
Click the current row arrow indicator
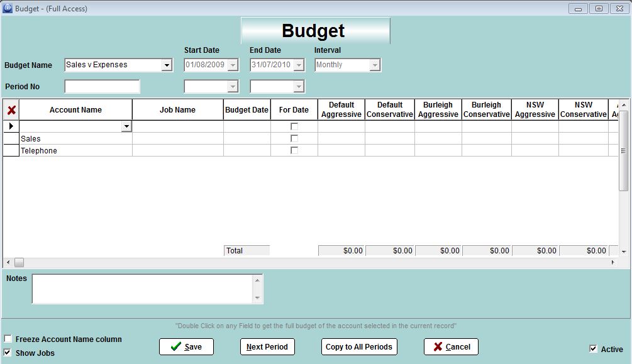point(11,126)
